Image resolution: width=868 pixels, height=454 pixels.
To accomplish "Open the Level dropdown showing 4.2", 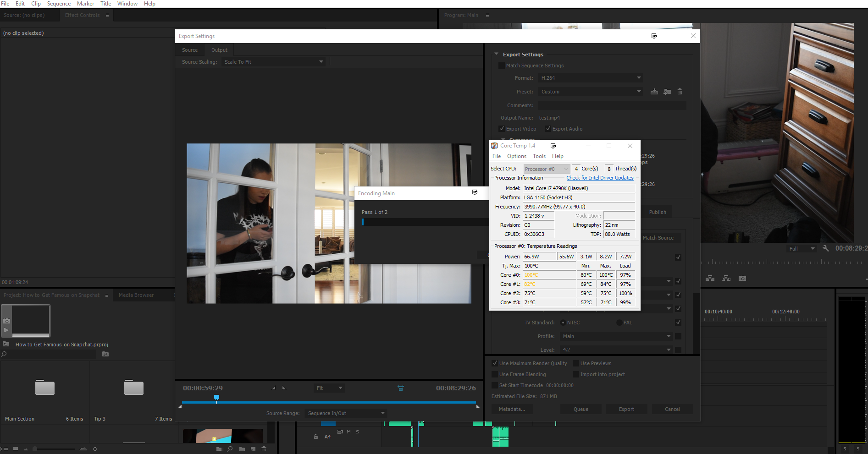I will (617, 350).
